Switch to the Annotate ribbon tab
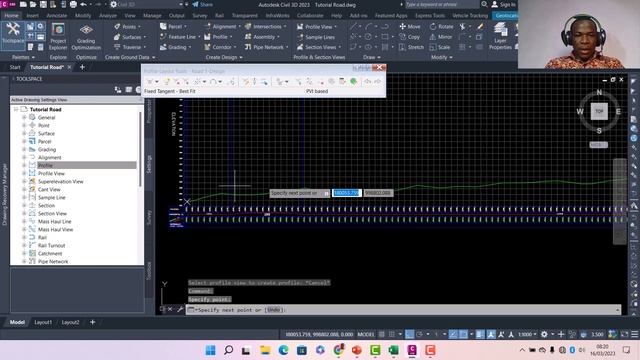This screenshot has width=640, height=360. coord(57,16)
